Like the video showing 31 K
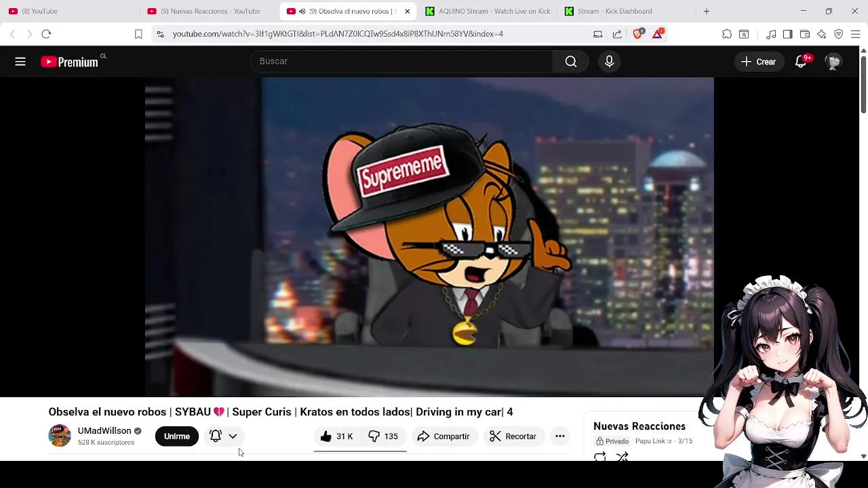Viewport: 868px width, 488px height. tap(337, 436)
